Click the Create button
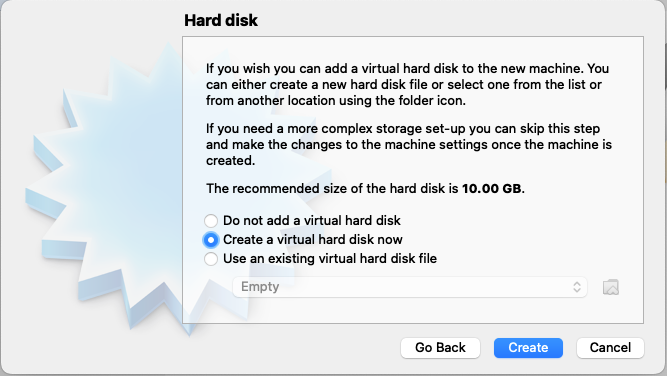This screenshot has width=667, height=376. (528, 348)
